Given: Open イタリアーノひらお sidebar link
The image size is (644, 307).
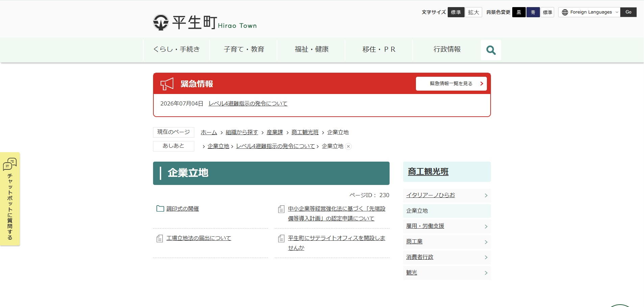Looking at the screenshot, I should (x=430, y=195).
